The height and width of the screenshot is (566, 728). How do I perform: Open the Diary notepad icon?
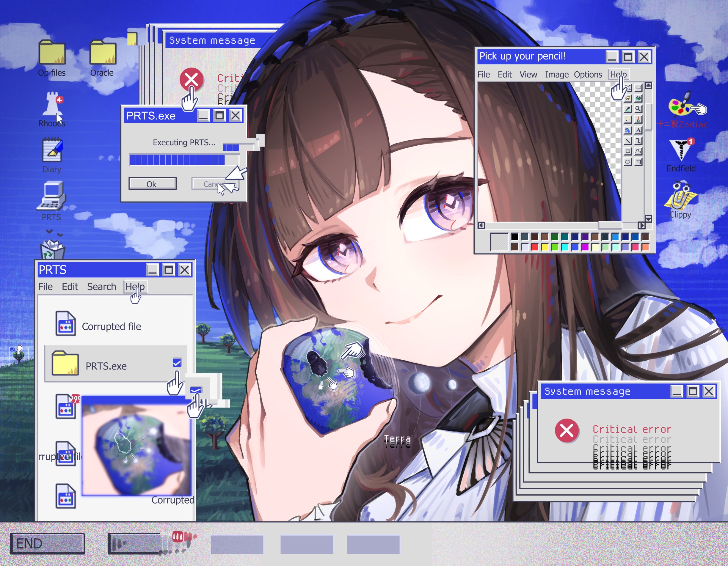(52, 150)
